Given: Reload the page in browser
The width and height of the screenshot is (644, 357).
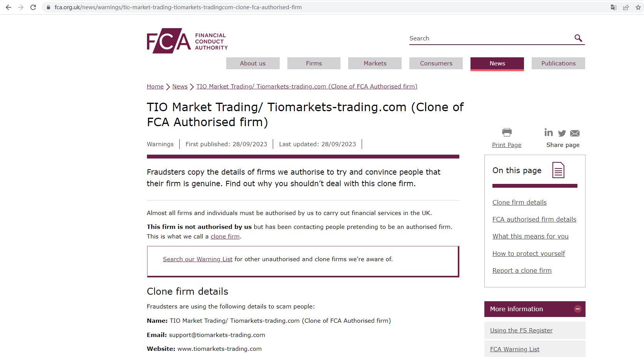Looking at the screenshot, I should pyautogui.click(x=33, y=7).
